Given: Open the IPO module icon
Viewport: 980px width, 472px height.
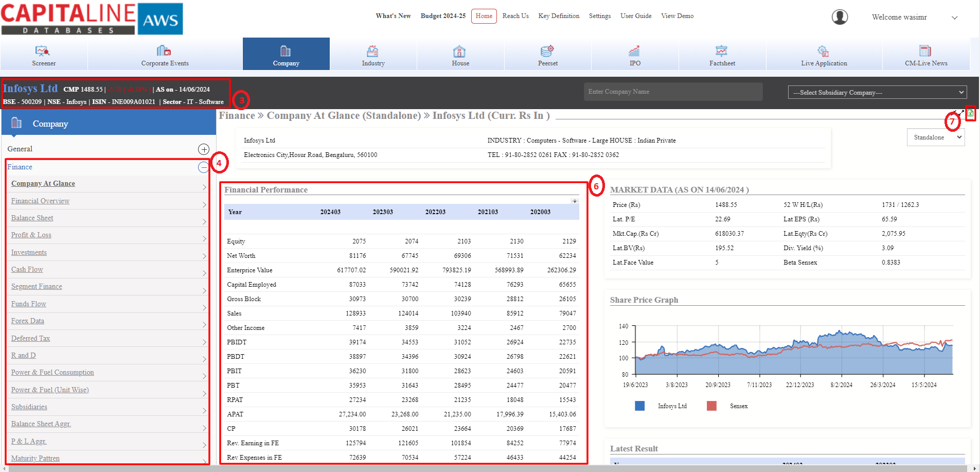Looking at the screenshot, I should click(634, 50).
